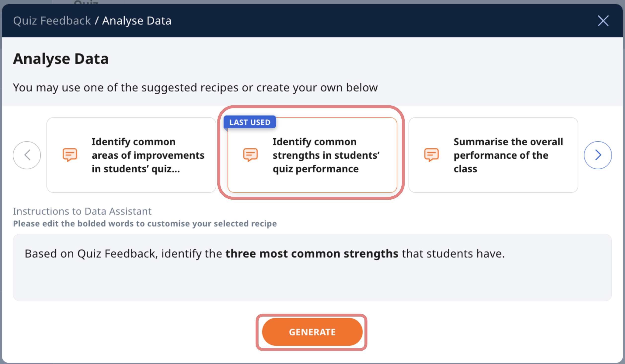625x364 pixels.
Task: Show next recipes with right arrow
Action: 598,155
